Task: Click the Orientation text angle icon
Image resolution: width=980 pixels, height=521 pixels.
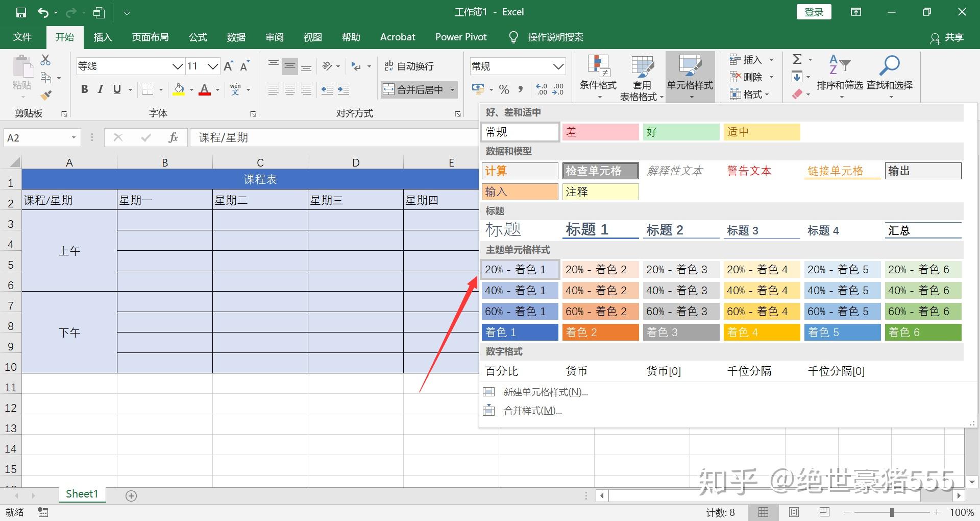Action: pyautogui.click(x=327, y=66)
